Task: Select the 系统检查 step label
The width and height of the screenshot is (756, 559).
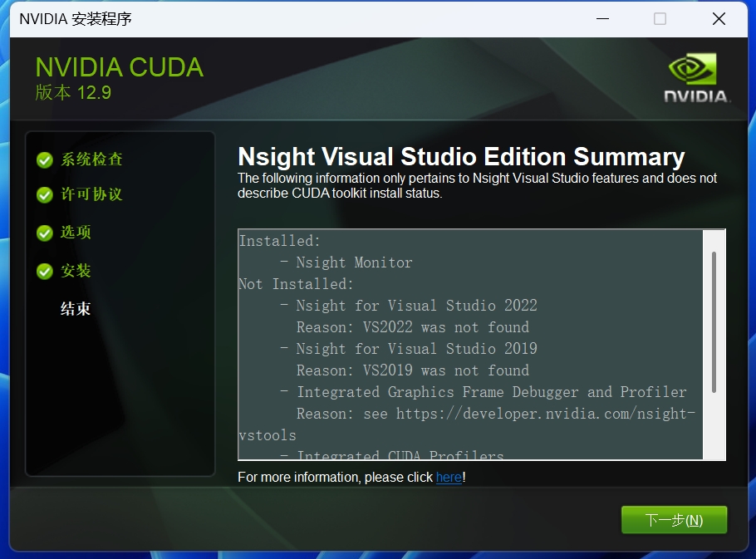Action: (91, 159)
